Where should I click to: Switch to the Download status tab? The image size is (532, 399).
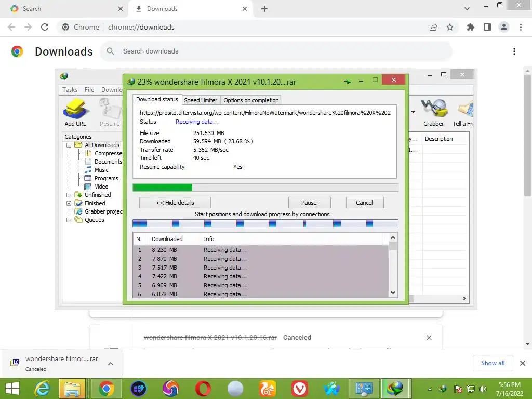(x=157, y=99)
